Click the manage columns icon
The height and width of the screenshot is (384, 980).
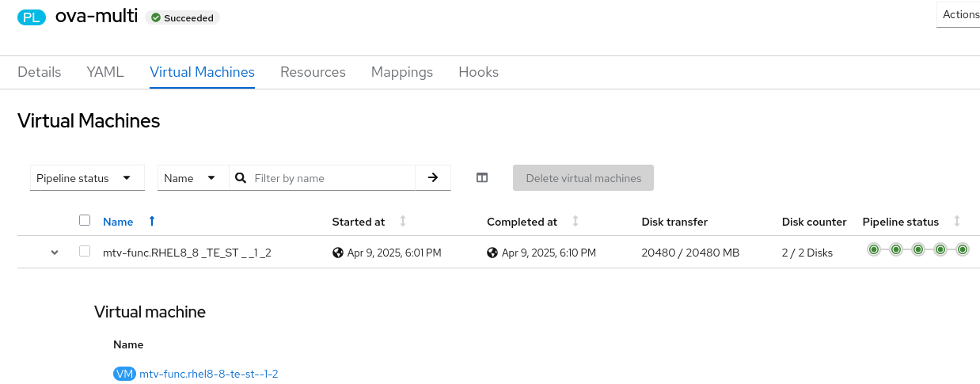point(482,178)
